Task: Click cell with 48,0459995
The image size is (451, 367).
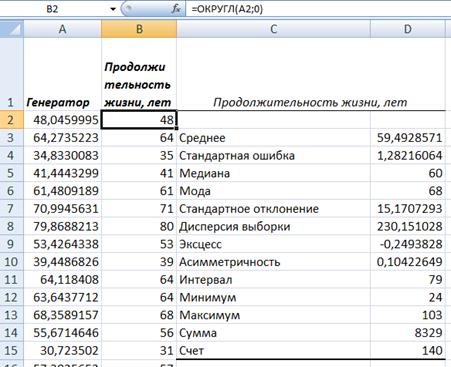Action: point(62,120)
